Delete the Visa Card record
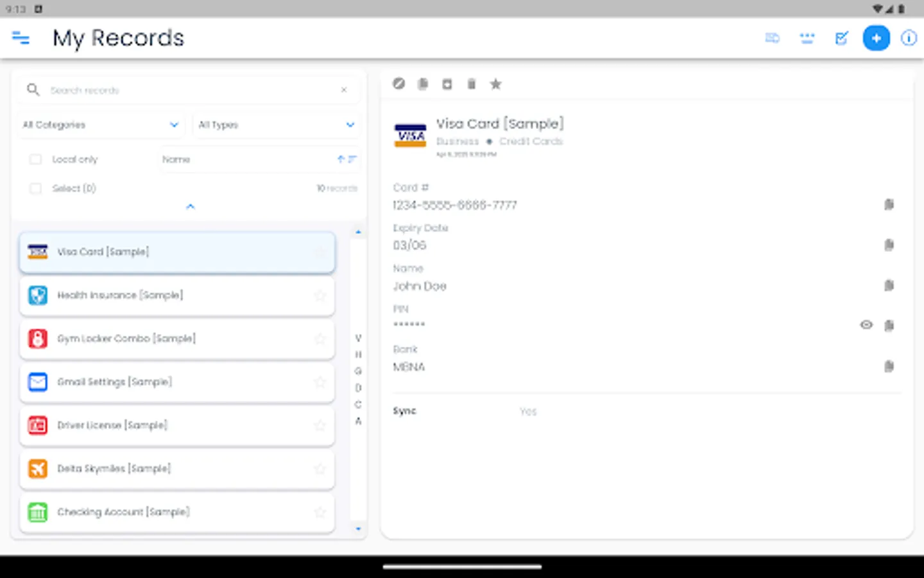This screenshot has width=924, height=578. [x=472, y=83]
